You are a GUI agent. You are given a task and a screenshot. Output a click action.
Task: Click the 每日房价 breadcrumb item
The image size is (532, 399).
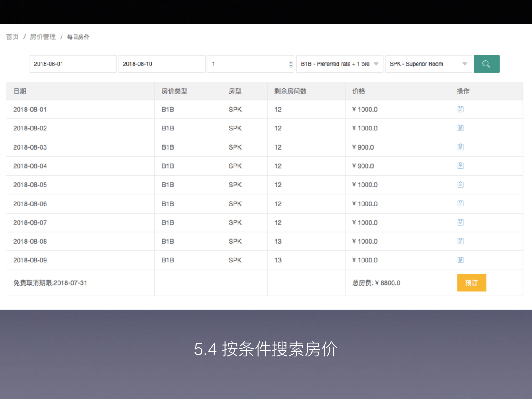coord(78,37)
